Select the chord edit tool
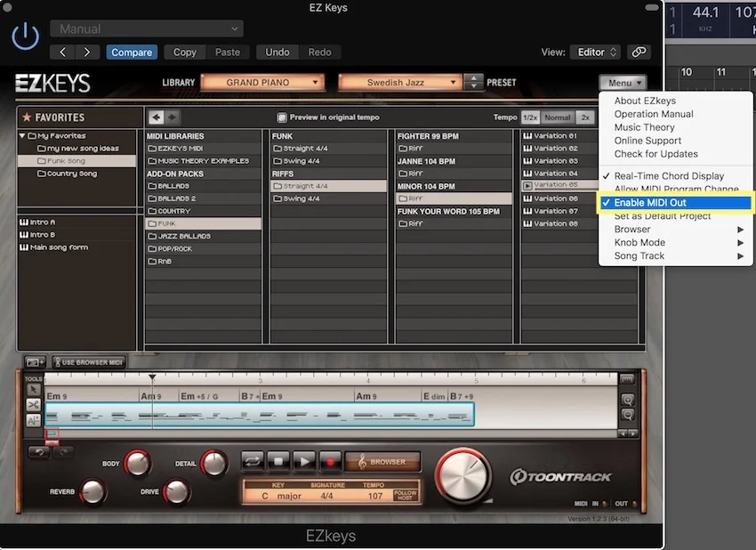 [34, 420]
